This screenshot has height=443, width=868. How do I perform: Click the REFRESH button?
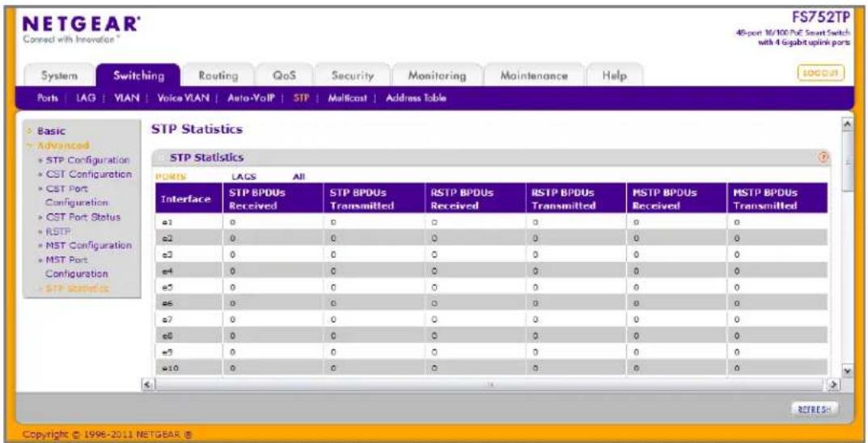(815, 409)
